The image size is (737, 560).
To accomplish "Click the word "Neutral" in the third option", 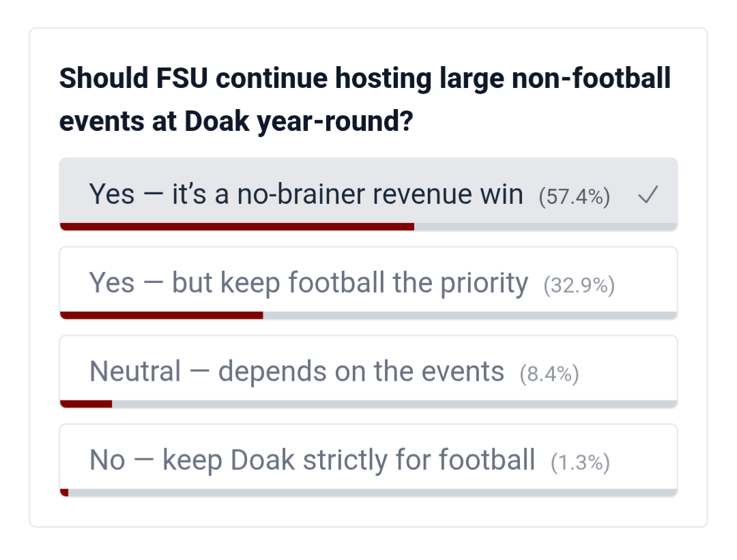I will [x=135, y=372].
